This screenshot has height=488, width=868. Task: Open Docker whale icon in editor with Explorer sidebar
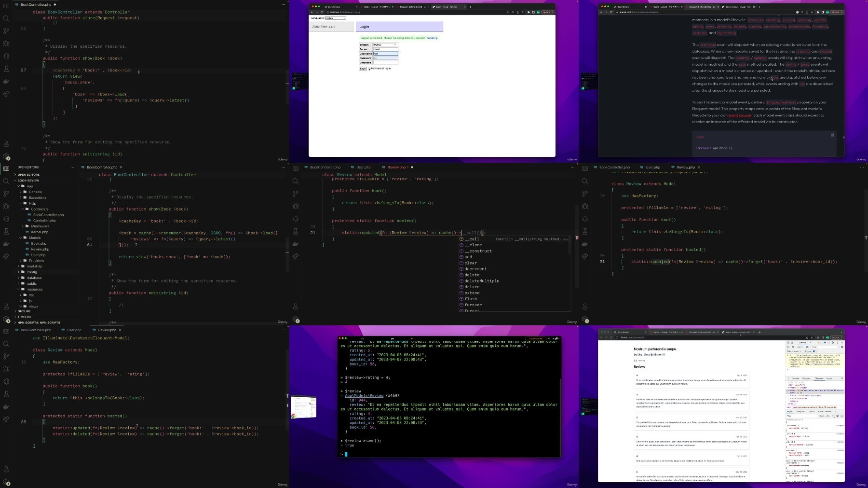point(6,244)
